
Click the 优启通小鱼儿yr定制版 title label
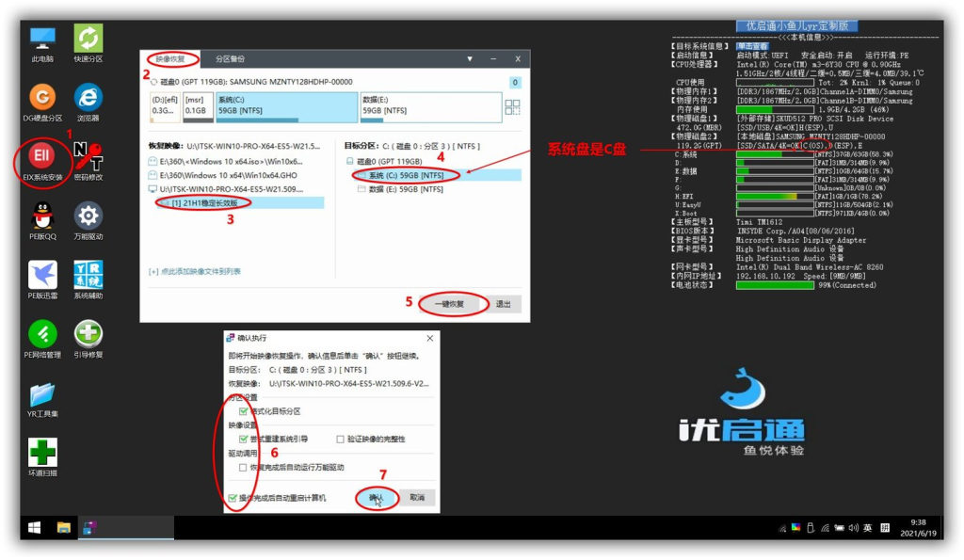click(796, 25)
